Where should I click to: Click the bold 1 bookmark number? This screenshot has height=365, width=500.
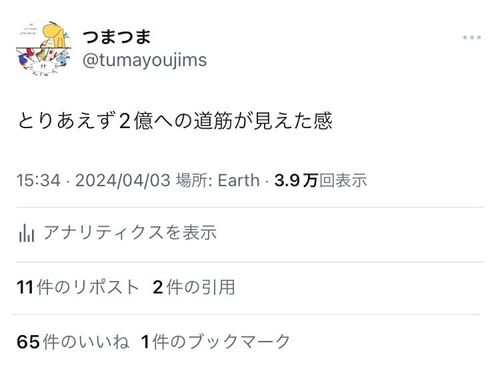tap(145, 342)
